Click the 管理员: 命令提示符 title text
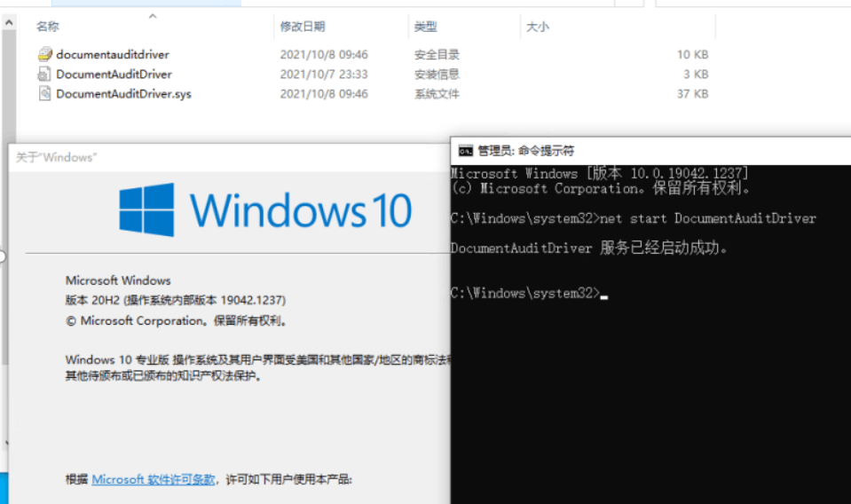 click(525, 151)
